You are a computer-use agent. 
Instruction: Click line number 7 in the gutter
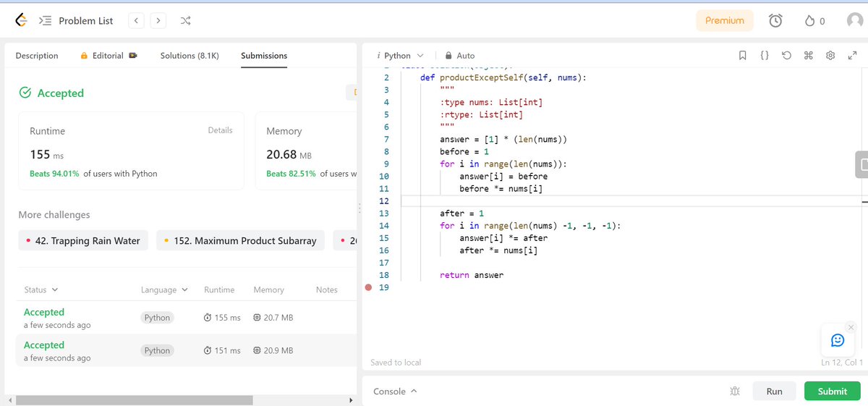click(386, 139)
